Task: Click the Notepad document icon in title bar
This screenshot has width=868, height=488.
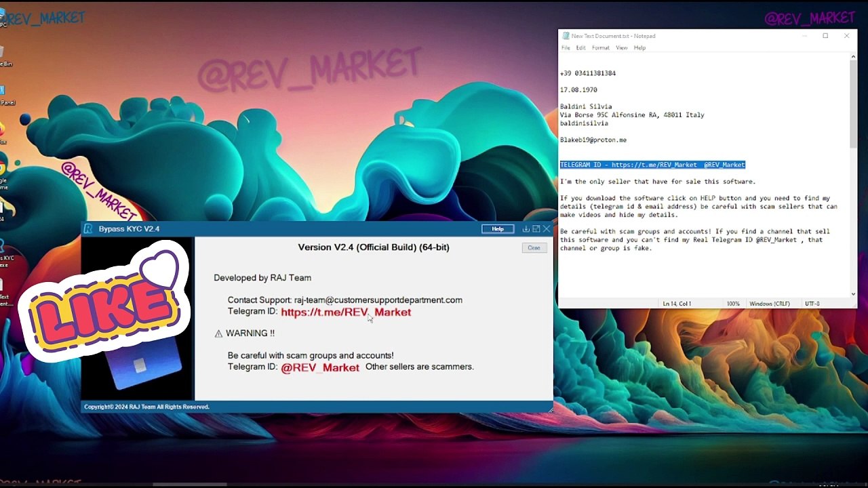Action: pos(566,36)
